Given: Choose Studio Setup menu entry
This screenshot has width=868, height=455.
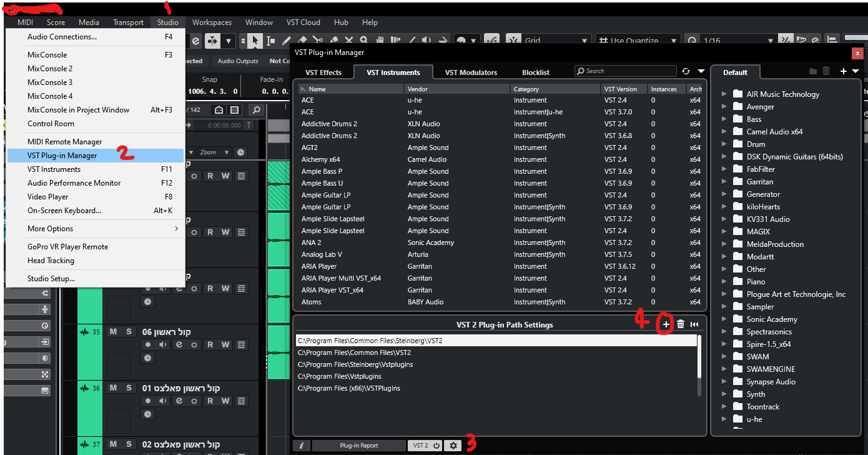Looking at the screenshot, I should click(95, 279).
